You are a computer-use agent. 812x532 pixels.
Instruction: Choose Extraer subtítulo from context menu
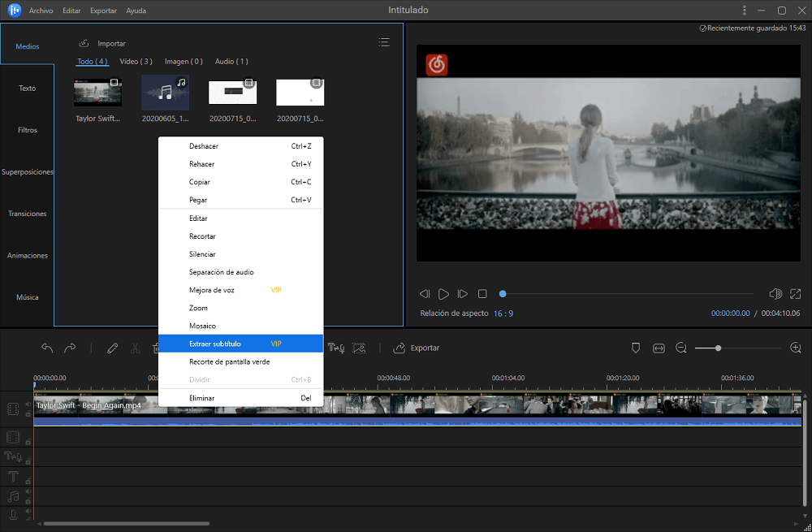pos(241,344)
